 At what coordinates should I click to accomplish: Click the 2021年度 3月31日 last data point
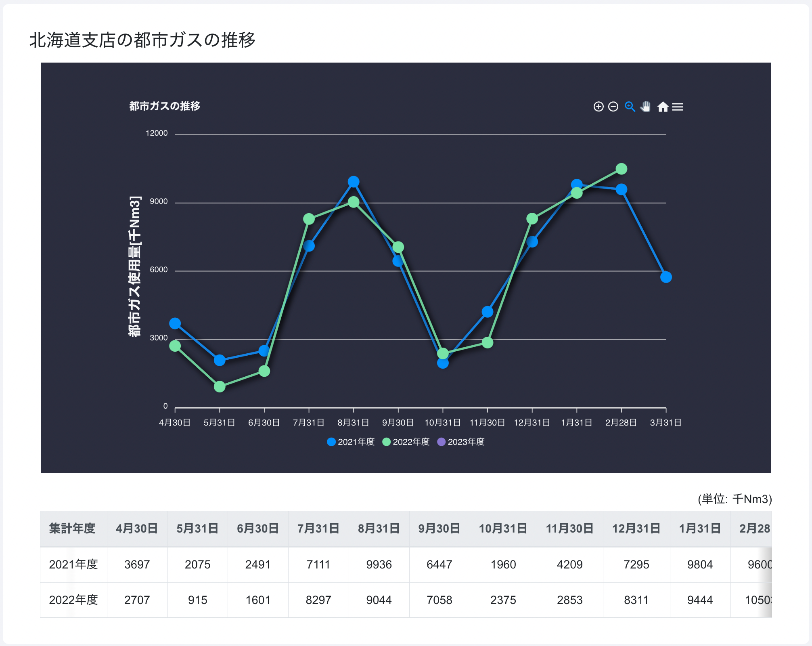[x=666, y=277]
